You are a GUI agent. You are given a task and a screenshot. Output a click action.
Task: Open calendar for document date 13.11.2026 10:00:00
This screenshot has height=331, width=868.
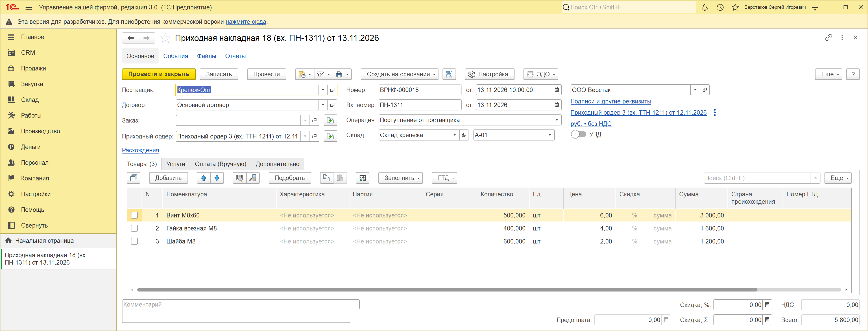click(x=557, y=90)
